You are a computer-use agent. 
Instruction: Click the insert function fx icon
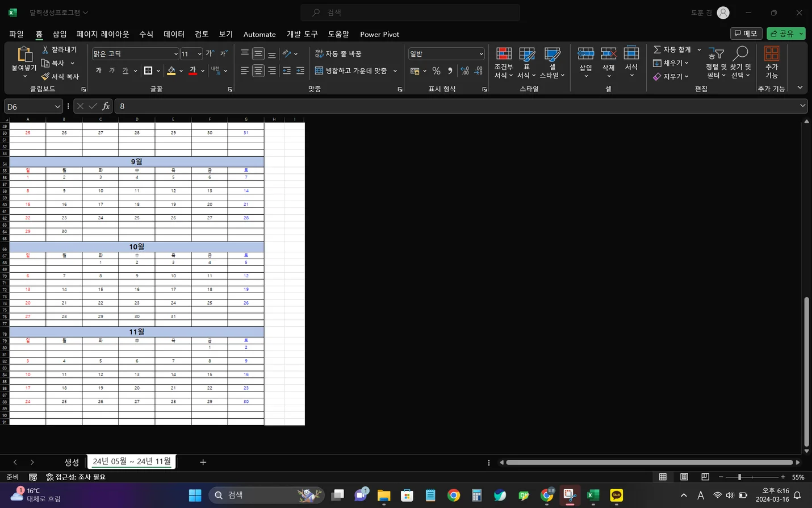tap(106, 106)
